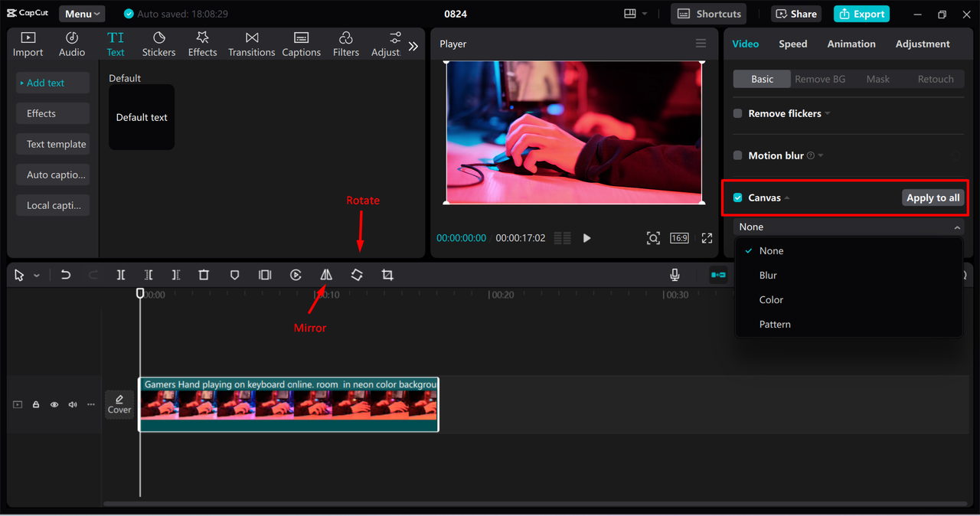
Task: Open the CapCut Menu dropdown
Action: (x=82, y=14)
